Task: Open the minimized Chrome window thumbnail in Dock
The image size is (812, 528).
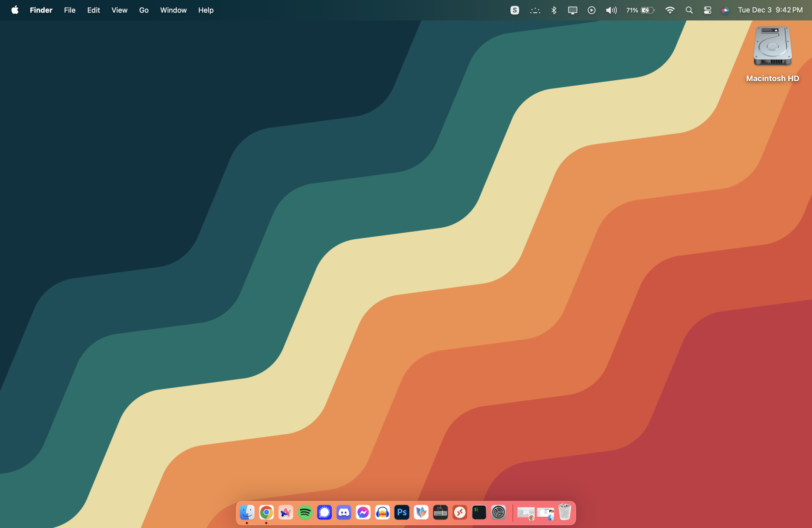Action: point(526,513)
